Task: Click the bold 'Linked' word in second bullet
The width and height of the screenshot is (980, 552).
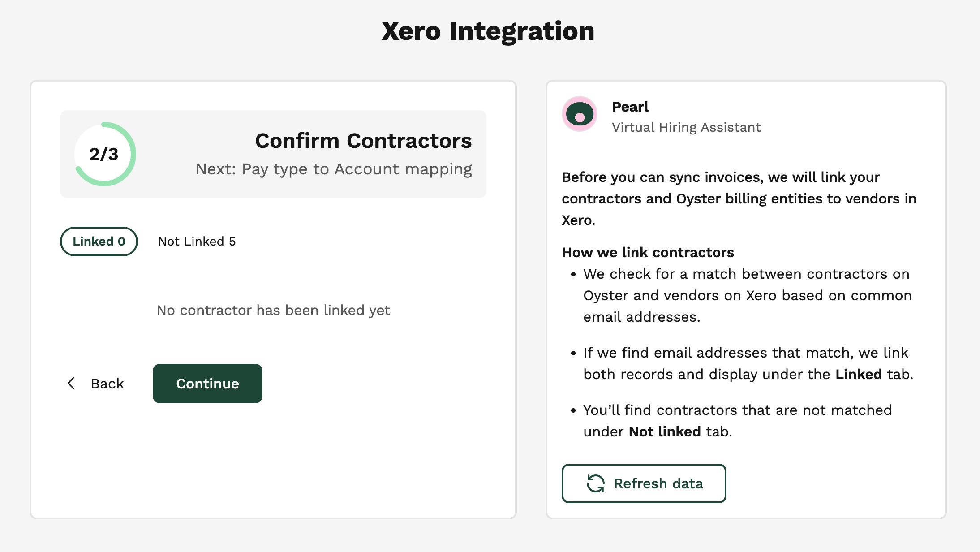Action: point(859,374)
